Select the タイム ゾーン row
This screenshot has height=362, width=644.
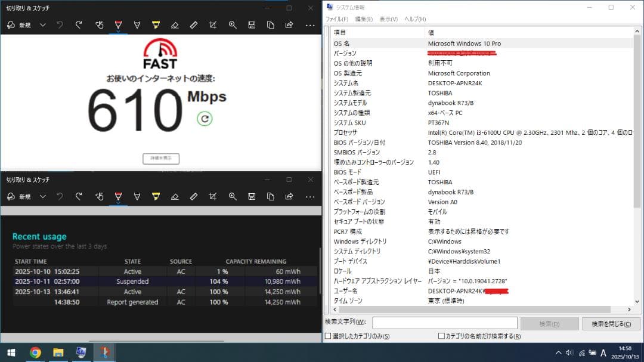[x=482, y=301]
